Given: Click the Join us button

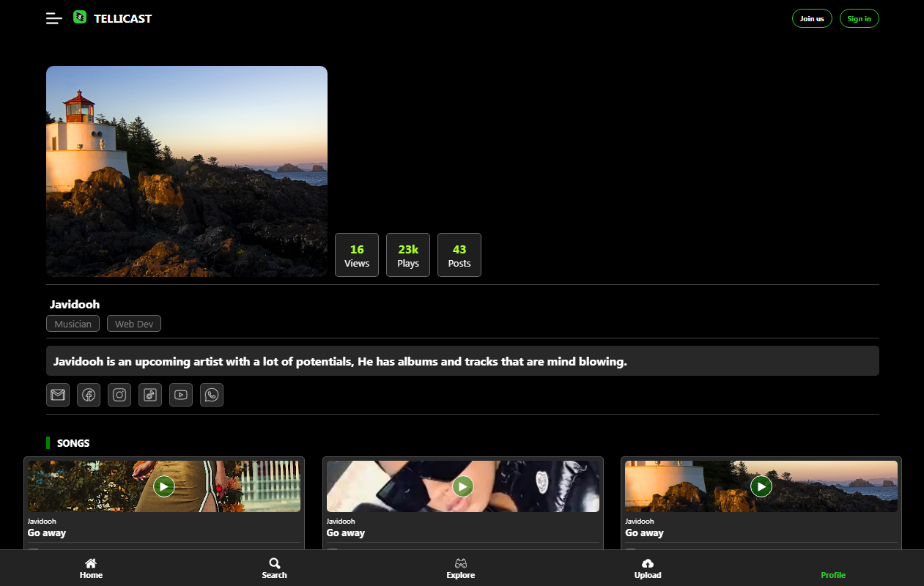Looking at the screenshot, I should [812, 18].
